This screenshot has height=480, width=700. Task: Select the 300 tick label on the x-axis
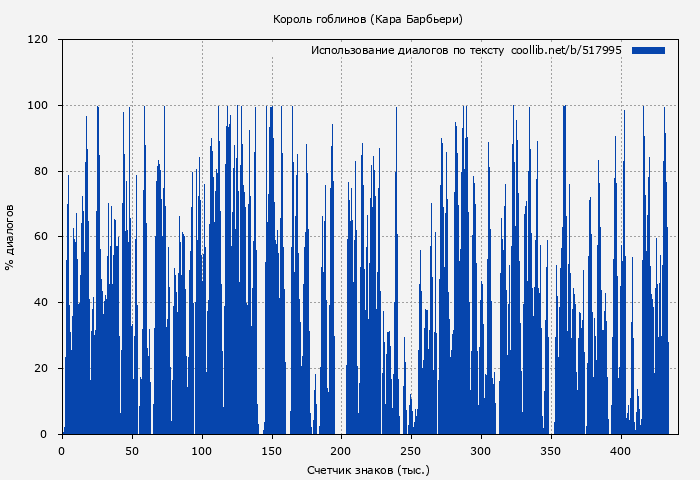coord(482,450)
